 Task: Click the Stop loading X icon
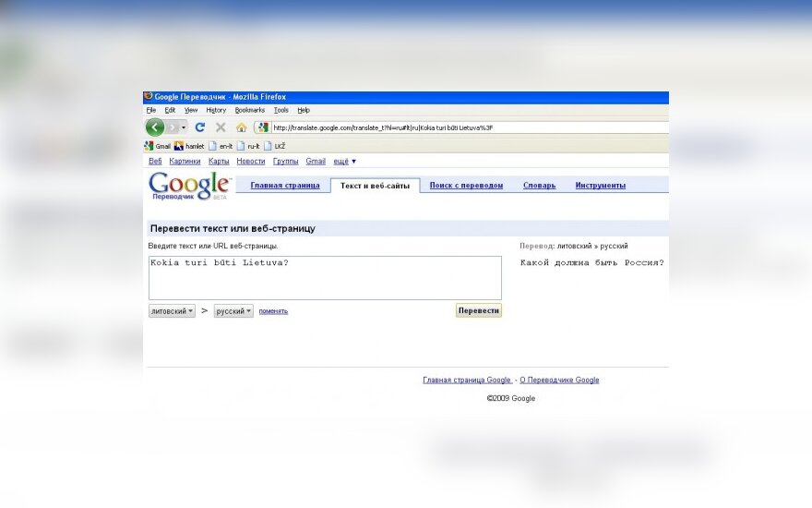coord(221,127)
